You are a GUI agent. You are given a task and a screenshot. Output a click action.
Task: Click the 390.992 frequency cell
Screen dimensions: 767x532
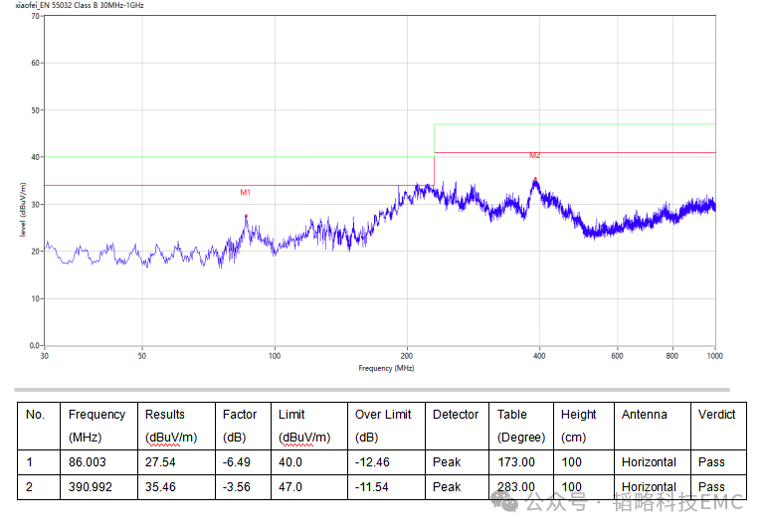pos(91,487)
